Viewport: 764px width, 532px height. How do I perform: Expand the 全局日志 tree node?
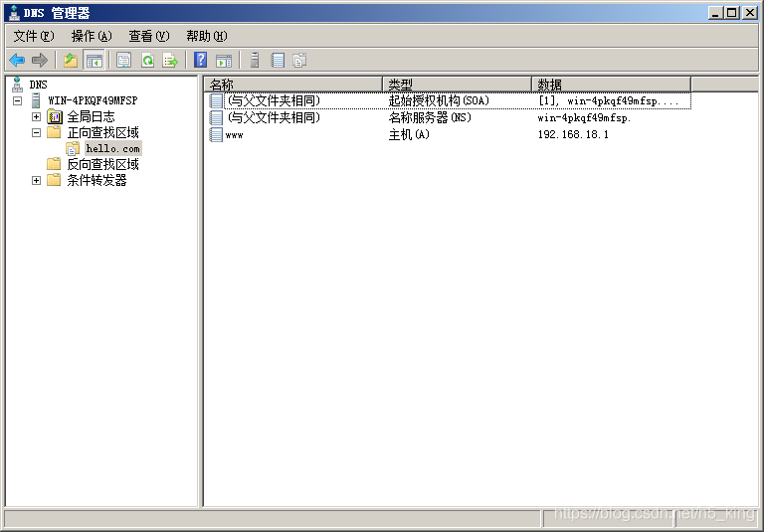(36, 116)
